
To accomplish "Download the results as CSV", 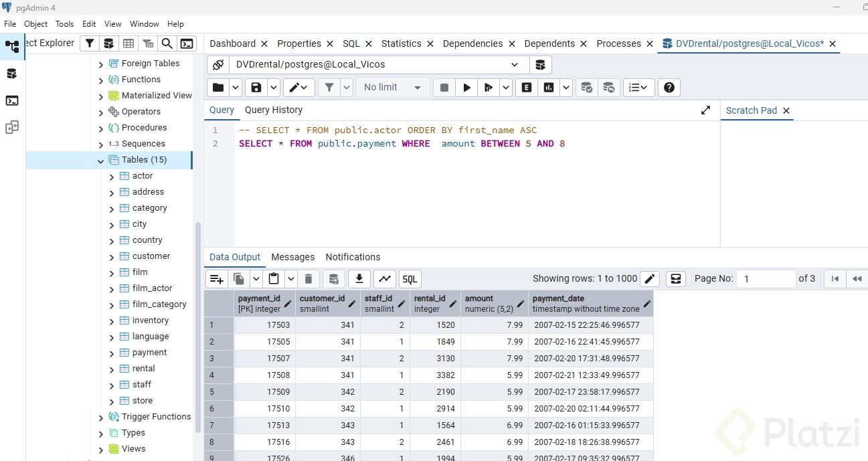I will point(359,279).
